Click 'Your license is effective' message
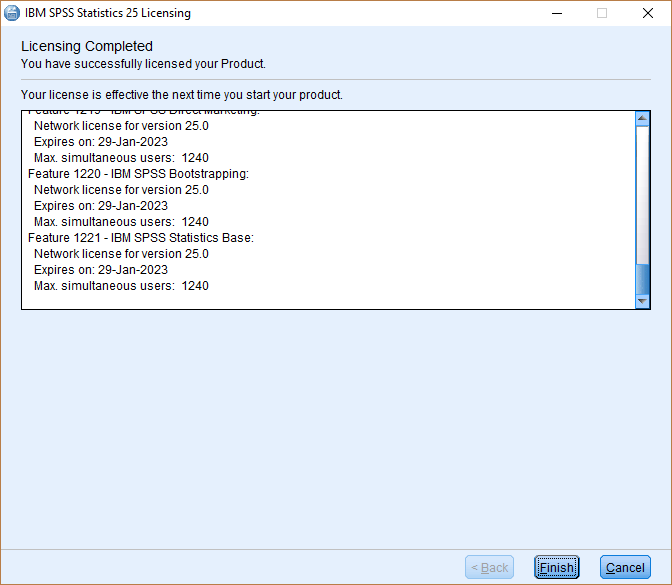672x585 pixels. click(x=182, y=95)
